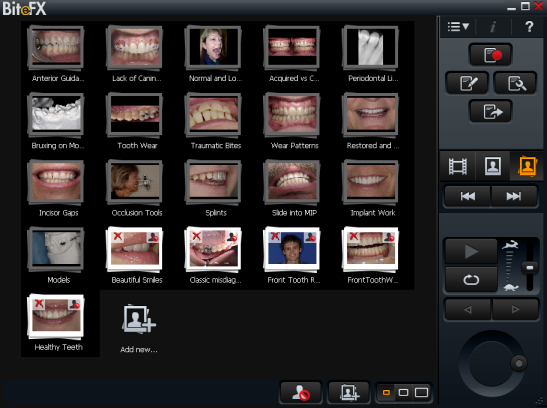This screenshot has height=408, width=547.
Task: Skip to previous item button
Action: click(467, 196)
